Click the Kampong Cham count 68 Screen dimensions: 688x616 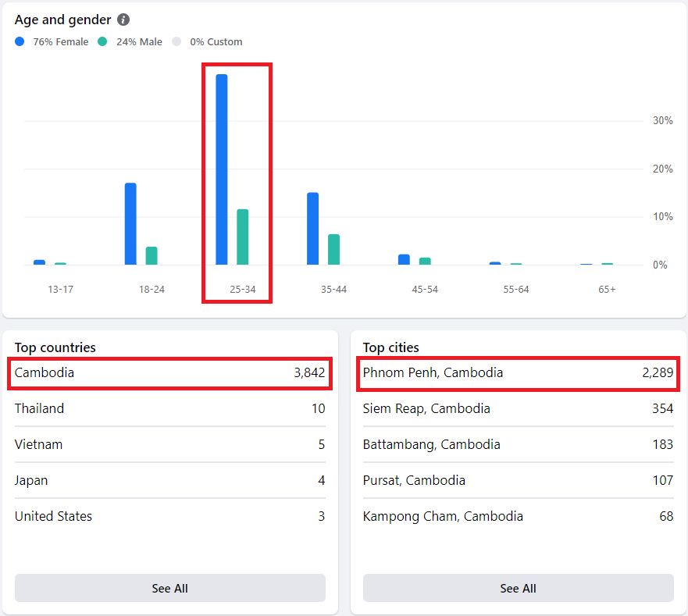(x=666, y=516)
